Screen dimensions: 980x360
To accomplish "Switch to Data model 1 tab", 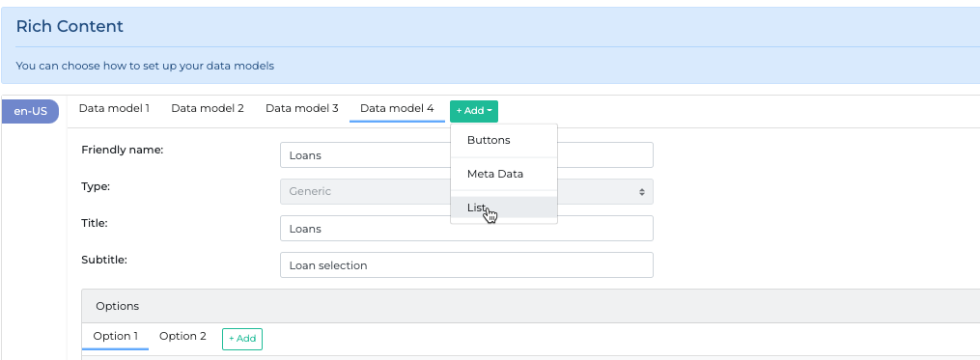I will (x=114, y=108).
